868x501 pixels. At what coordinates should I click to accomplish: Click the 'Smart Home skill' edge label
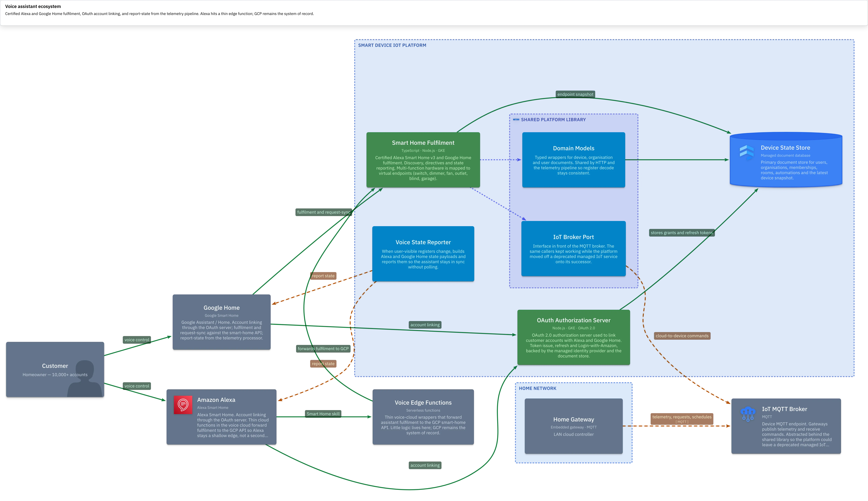click(x=323, y=414)
